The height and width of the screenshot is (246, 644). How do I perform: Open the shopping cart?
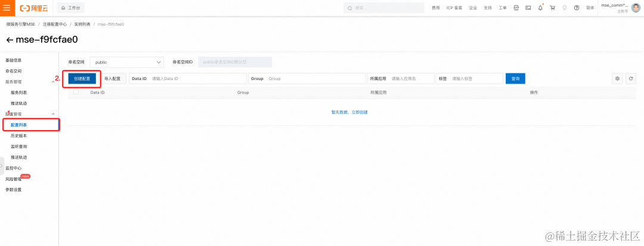tap(552, 8)
